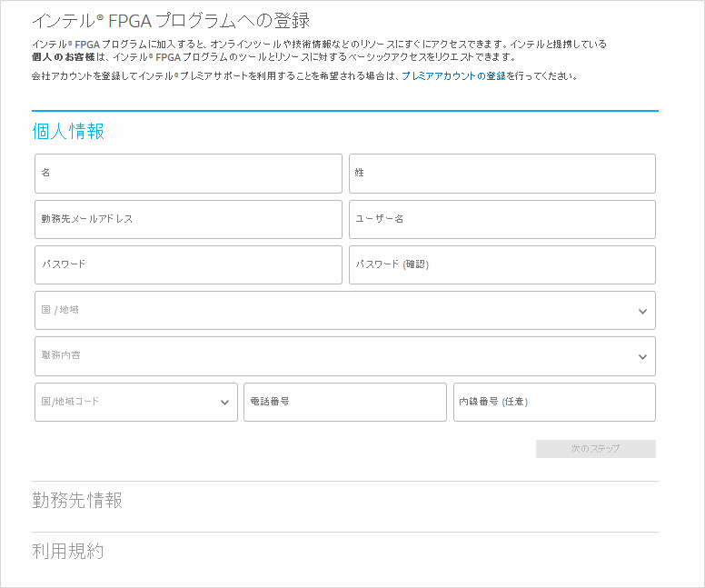This screenshot has height=588, width=705.
Task: Click the chevron of 国/地域コード dropdown
Action: coord(224,403)
